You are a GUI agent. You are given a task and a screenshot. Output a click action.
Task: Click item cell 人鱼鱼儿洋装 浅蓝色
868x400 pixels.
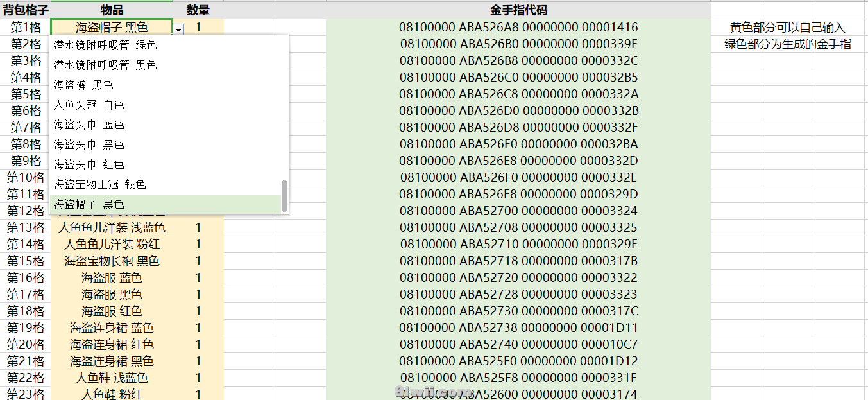[x=112, y=227]
